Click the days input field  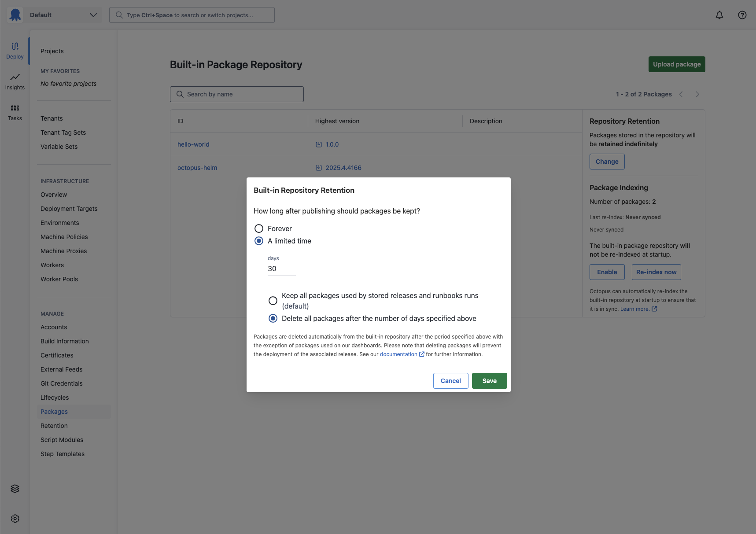click(x=281, y=269)
